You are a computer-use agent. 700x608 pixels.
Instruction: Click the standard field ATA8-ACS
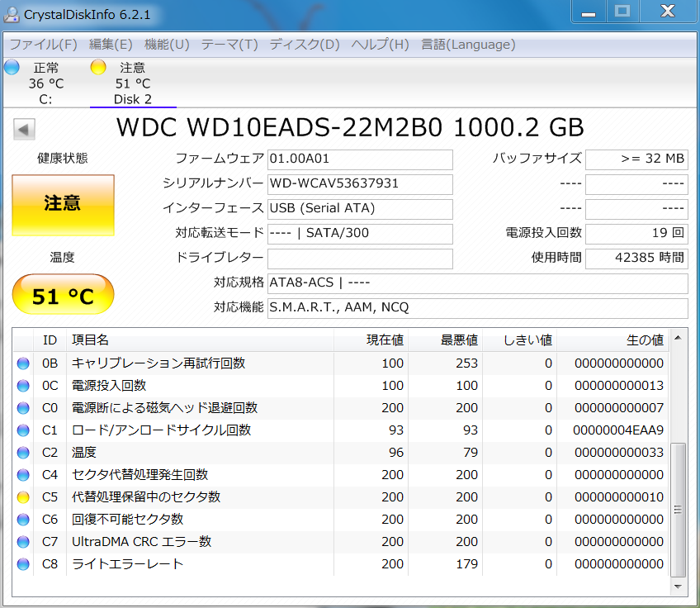pyautogui.click(x=478, y=283)
